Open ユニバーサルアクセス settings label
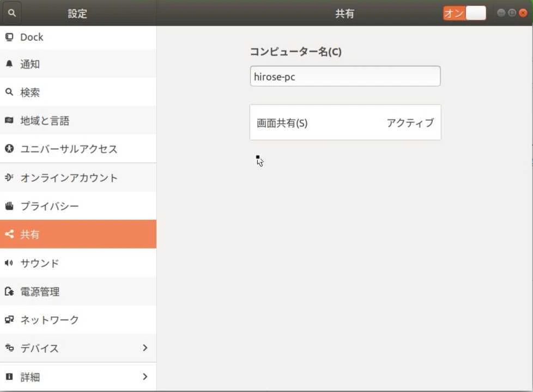 69,149
